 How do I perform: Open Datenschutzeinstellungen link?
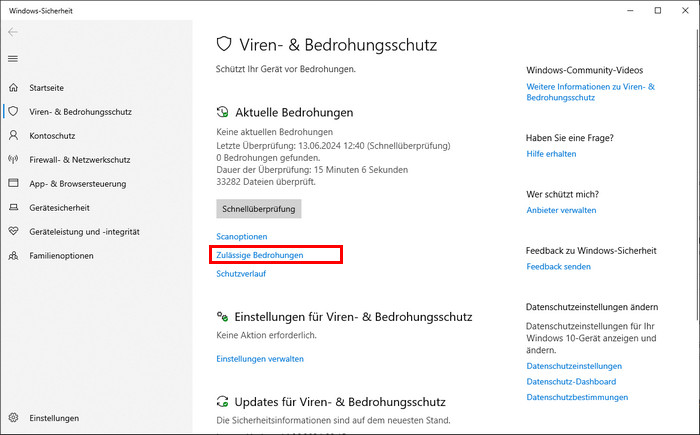click(574, 366)
